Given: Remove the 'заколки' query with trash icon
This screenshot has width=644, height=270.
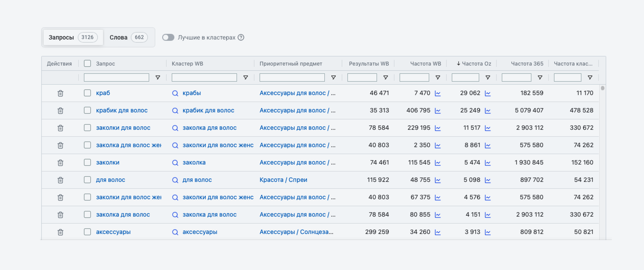Looking at the screenshot, I should coord(60,163).
